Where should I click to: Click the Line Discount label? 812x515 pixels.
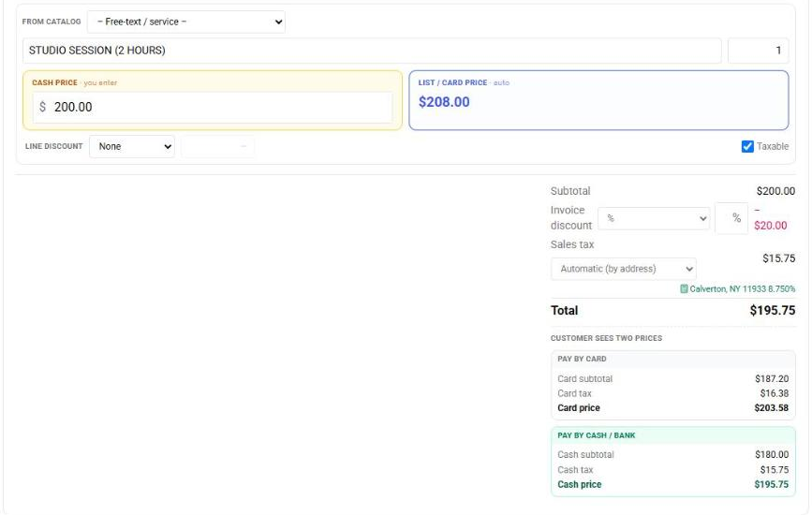point(54,146)
